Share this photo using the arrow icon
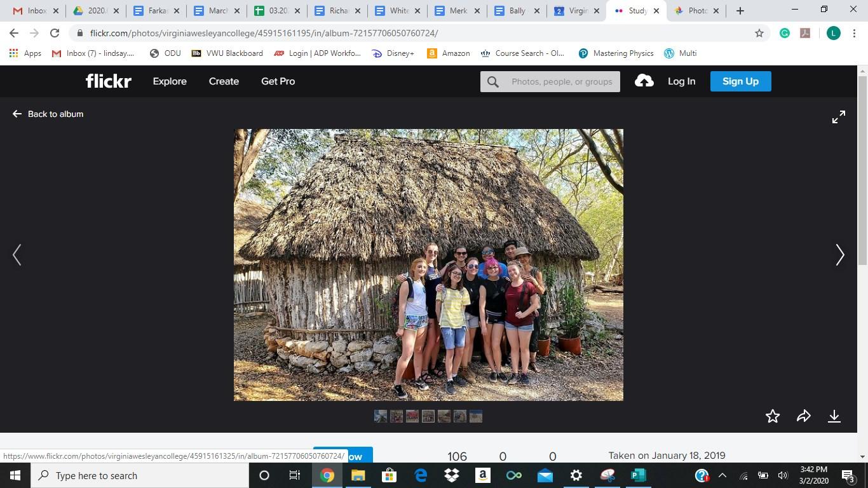 coord(804,416)
